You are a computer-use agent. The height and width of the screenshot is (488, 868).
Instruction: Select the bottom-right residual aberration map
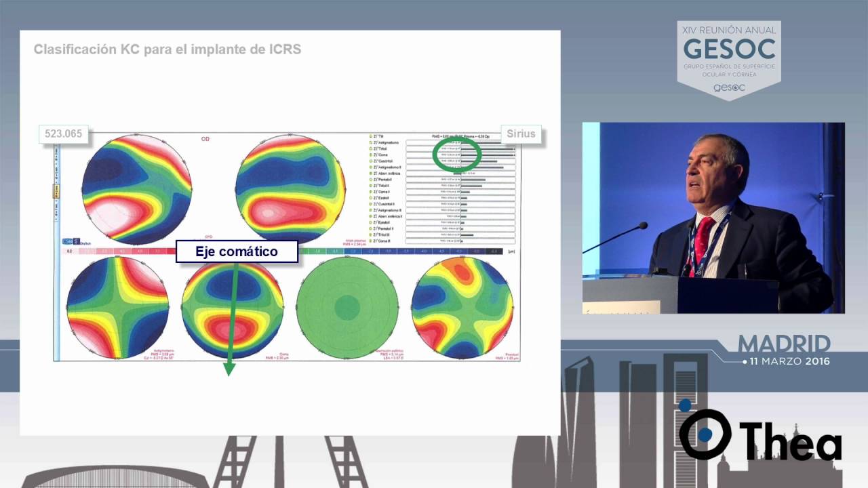(462, 307)
